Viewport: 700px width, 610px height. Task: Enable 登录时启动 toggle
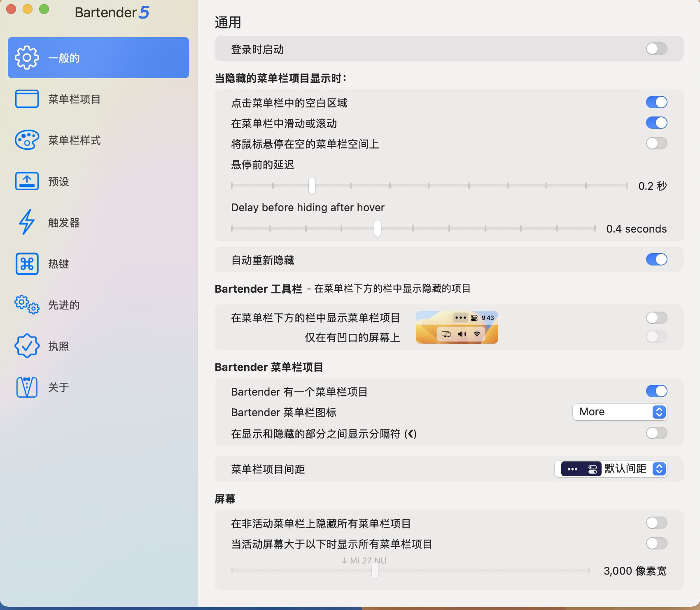[656, 49]
